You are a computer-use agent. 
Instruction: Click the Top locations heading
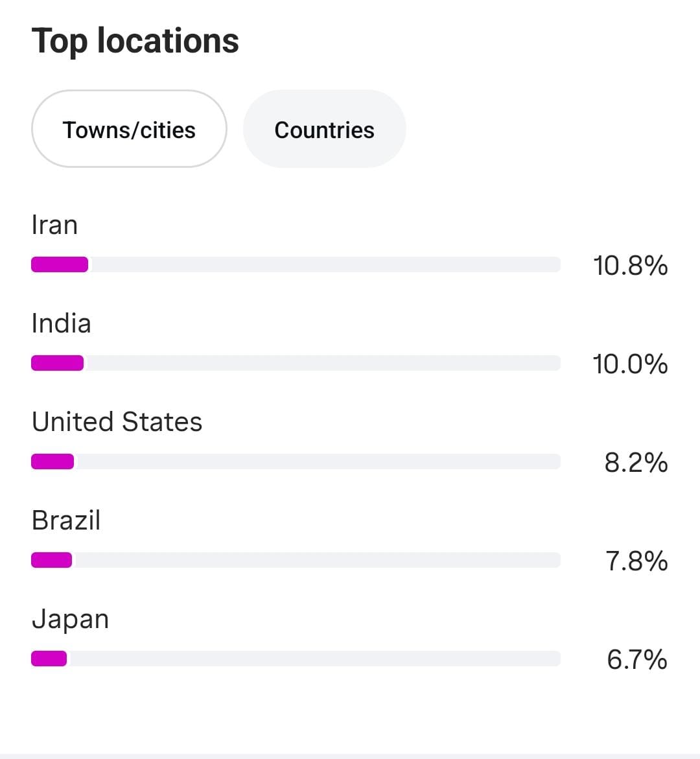[x=135, y=41]
